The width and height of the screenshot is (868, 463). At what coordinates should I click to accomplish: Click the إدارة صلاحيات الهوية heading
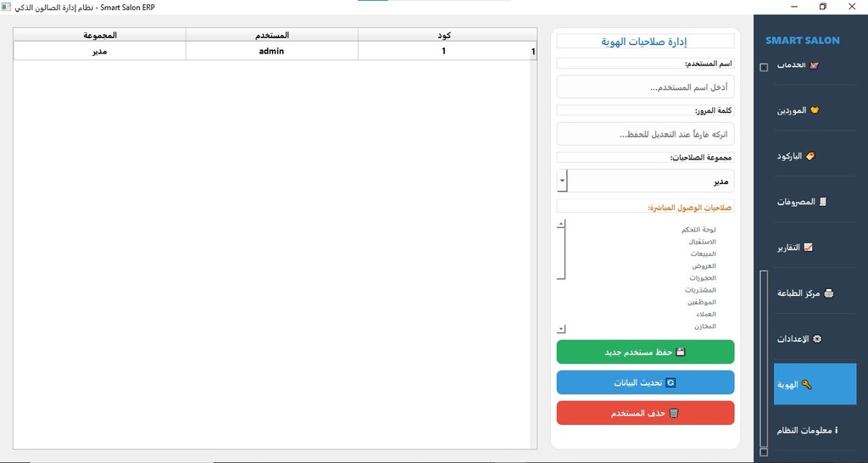(645, 42)
